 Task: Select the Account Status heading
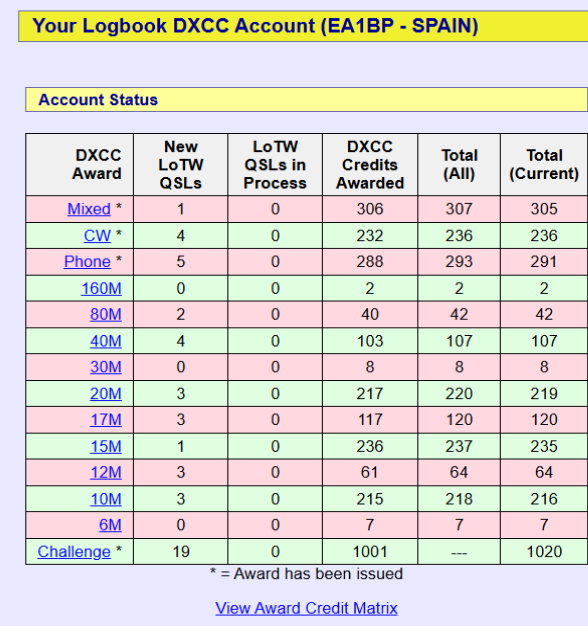(98, 99)
